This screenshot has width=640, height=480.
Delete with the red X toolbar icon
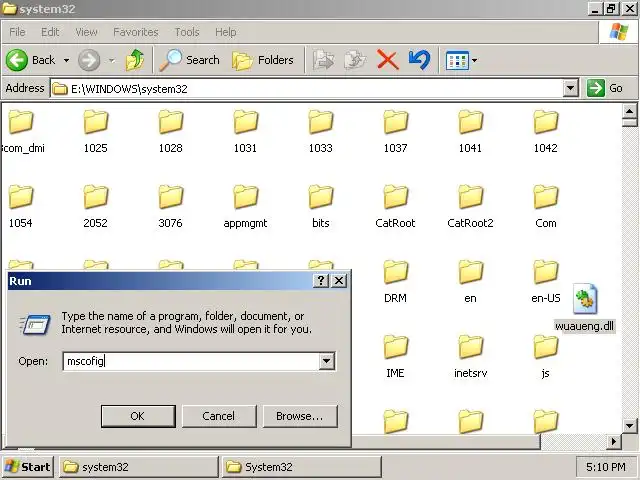pos(387,60)
